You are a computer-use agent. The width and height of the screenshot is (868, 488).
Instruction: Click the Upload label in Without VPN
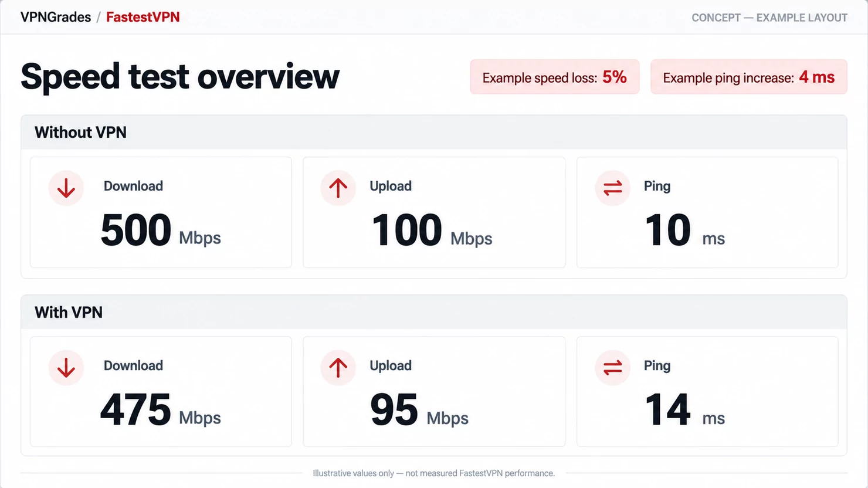tap(391, 186)
